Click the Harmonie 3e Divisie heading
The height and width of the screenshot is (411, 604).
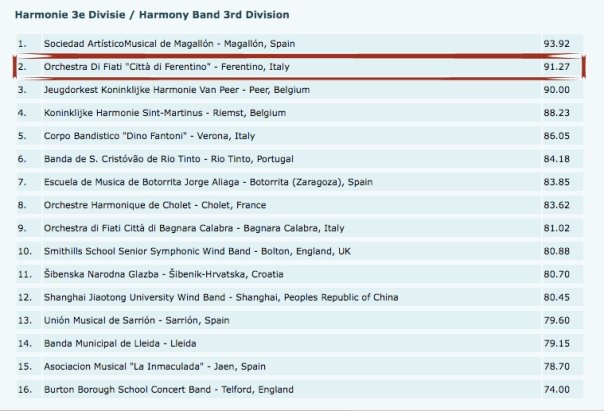(151, 15)
